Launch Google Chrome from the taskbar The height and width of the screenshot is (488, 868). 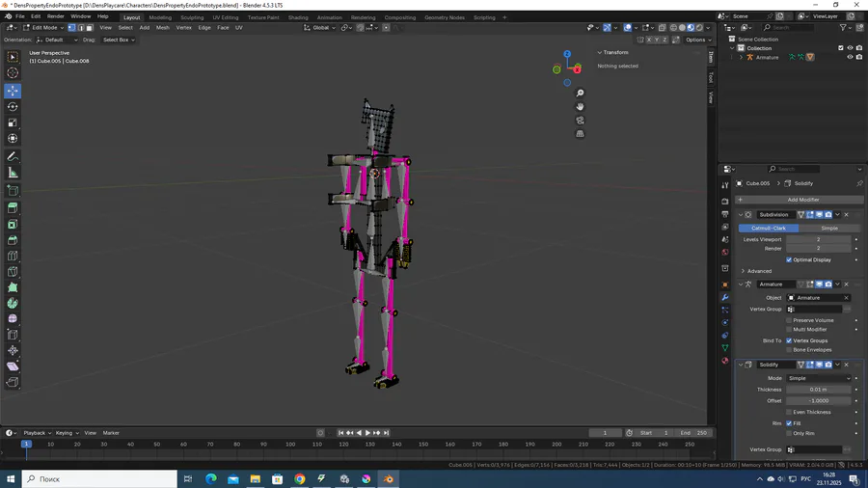[x=300, y=478]
